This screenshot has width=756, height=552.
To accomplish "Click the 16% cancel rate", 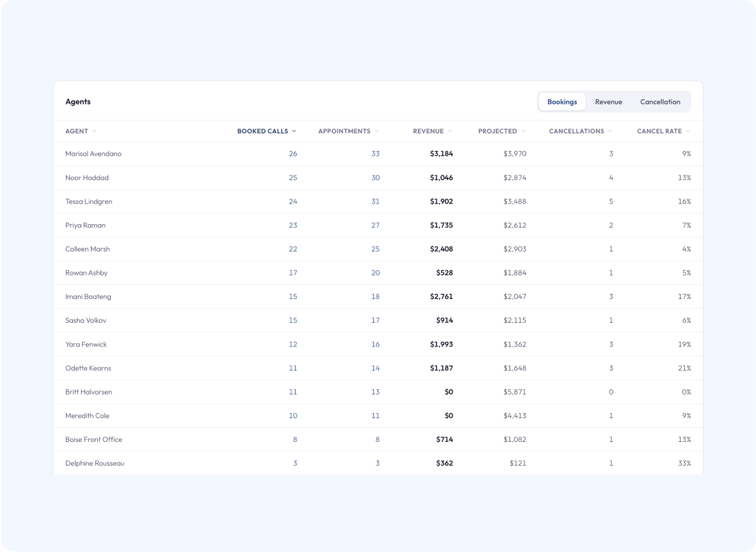I will coord(684,201).
